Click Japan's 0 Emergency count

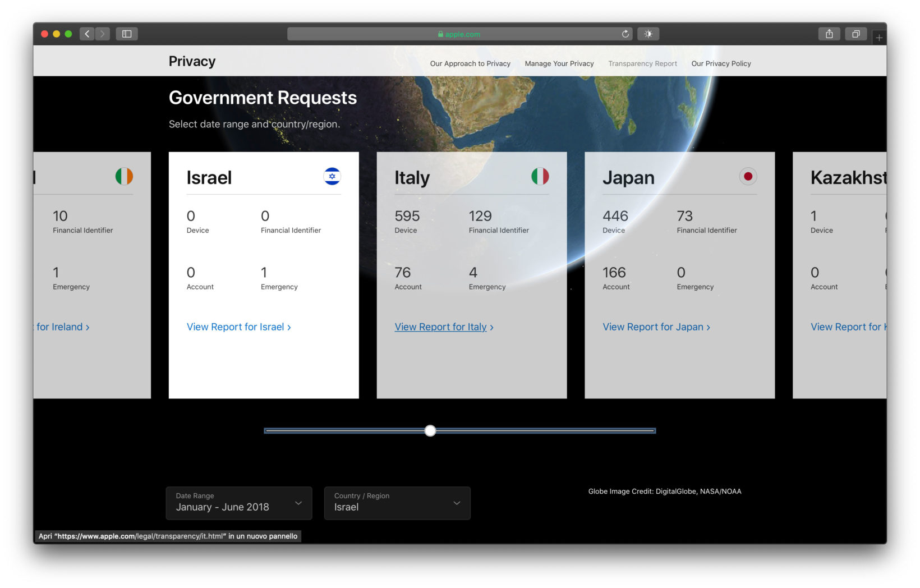point(681,273)
